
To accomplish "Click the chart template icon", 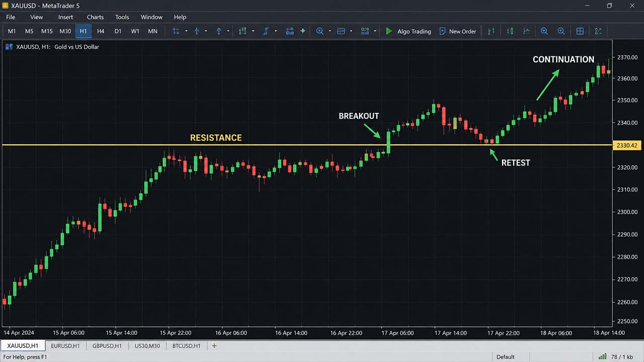I will point(341,31).
